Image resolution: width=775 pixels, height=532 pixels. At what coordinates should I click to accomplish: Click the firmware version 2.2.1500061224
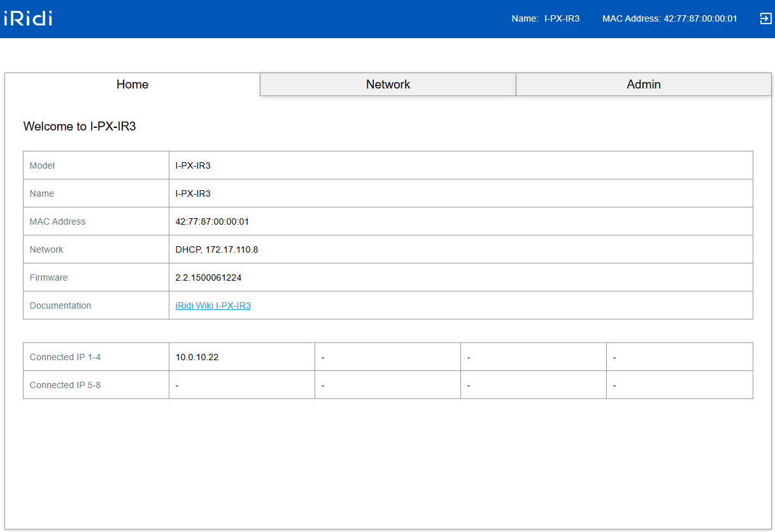tap(208, 277)
